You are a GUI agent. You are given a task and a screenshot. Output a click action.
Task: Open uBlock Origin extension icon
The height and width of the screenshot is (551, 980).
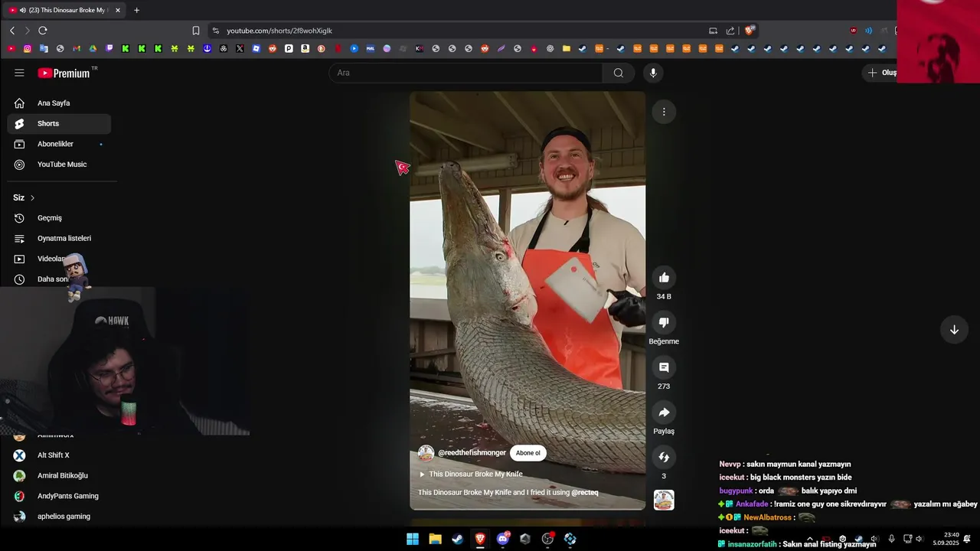tap(854, 31)
